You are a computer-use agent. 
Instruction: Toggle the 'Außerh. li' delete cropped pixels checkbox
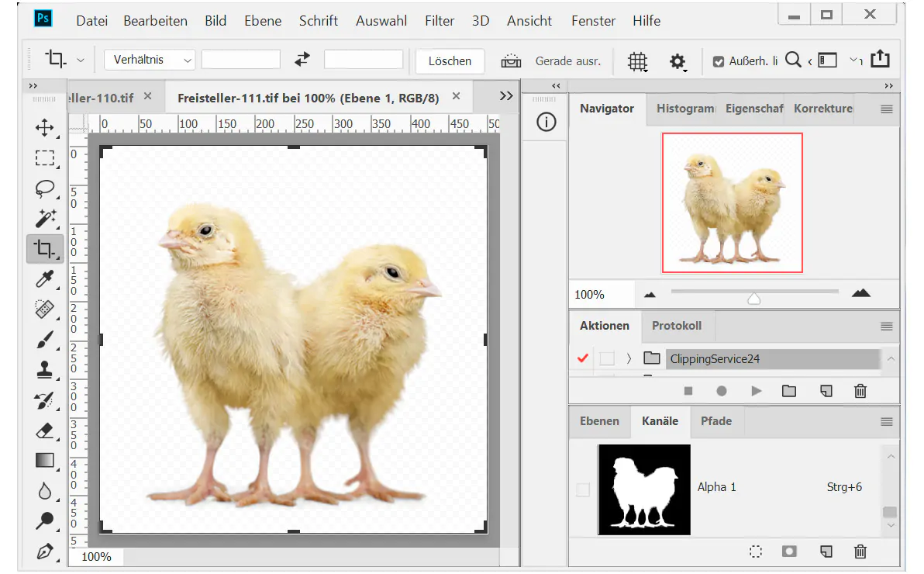(x=719, y=61)
